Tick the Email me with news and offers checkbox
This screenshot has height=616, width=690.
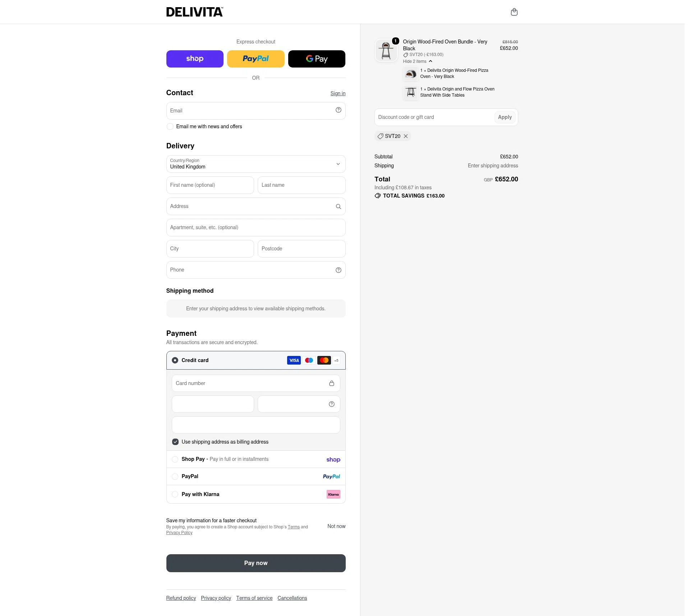[170, 126]
